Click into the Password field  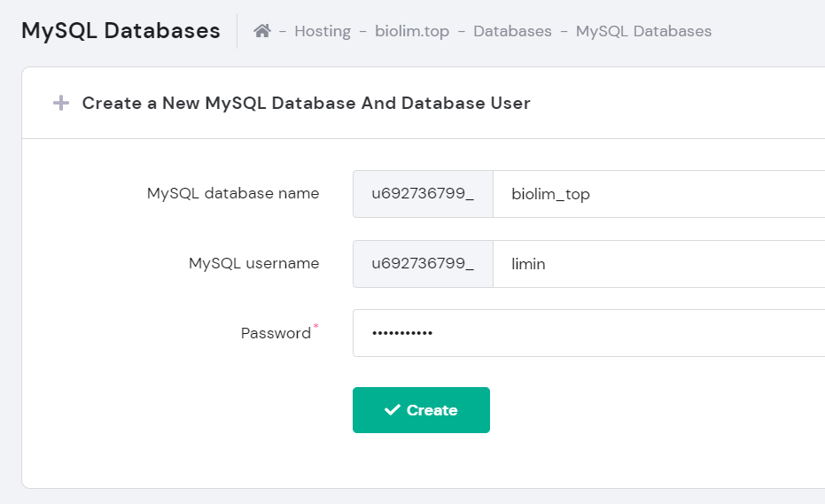(x=588, y=333)
